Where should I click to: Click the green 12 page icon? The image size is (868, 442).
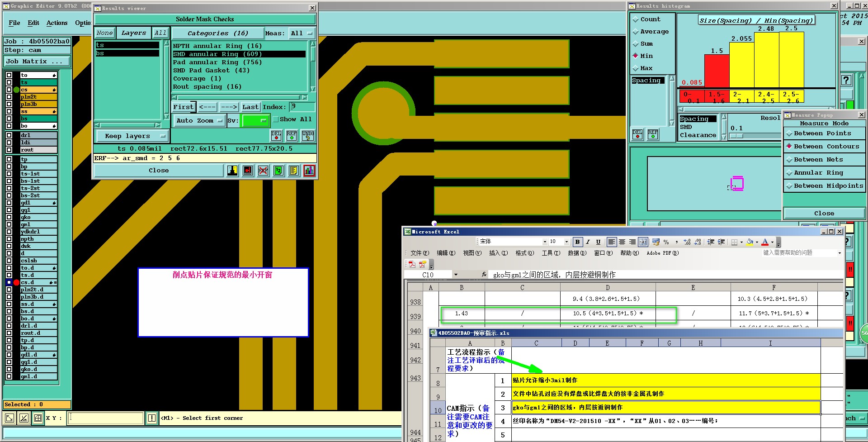[278, 171]
